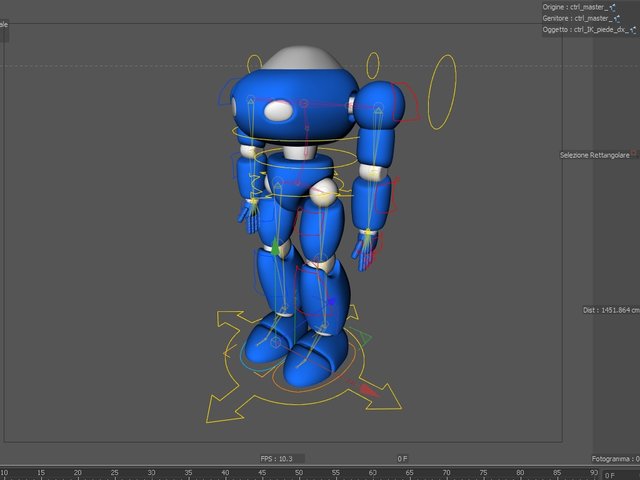Select the yellow hand controller on lowered arm

pyautogui.click(x=368, y=233)
